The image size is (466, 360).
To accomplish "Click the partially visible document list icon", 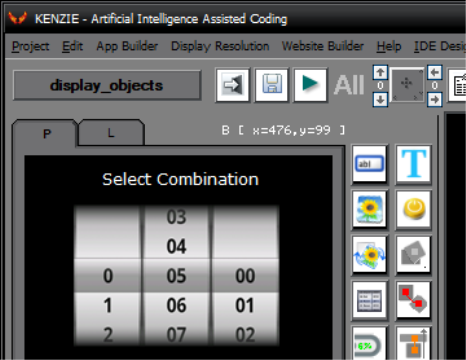I will 458,85.
